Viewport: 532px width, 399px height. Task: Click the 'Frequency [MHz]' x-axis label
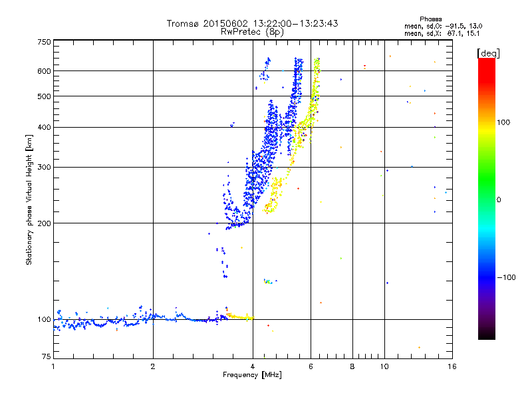pos(252,375)
